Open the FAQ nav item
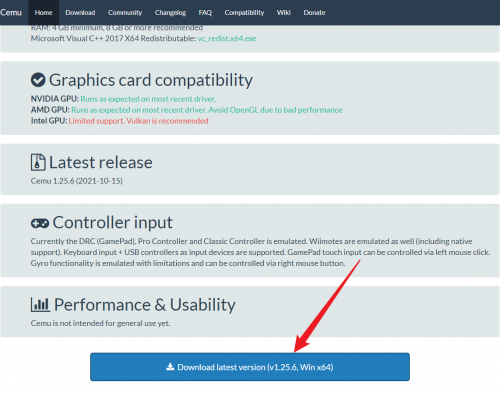The height and width of the screenshot is (393, 500). click(205, 13)
